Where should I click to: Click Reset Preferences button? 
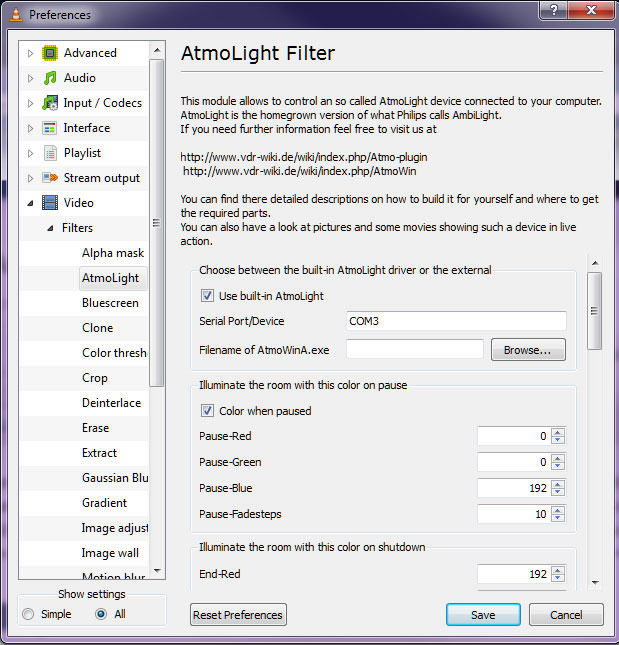pyautogui.click(x=238, y=615)
